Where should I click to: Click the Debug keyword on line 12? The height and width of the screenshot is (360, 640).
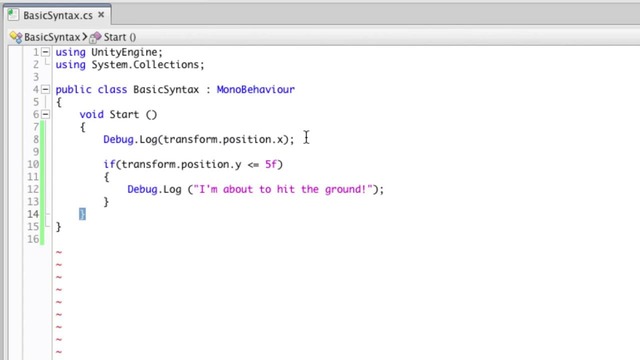(x=142, y=189)
